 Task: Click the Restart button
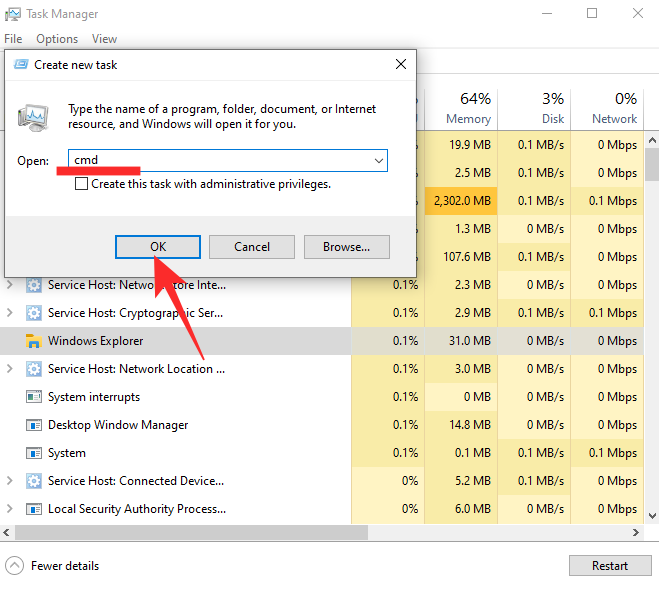[x=610, y=566]
